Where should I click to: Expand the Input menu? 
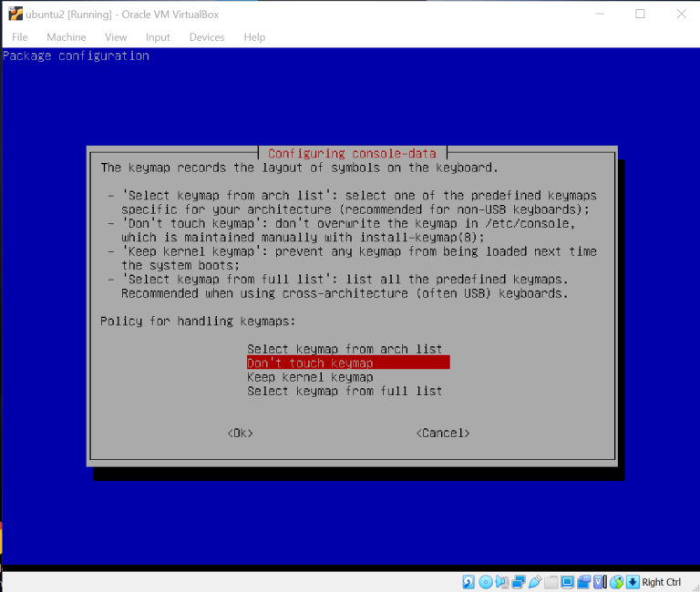pos(158,37)
